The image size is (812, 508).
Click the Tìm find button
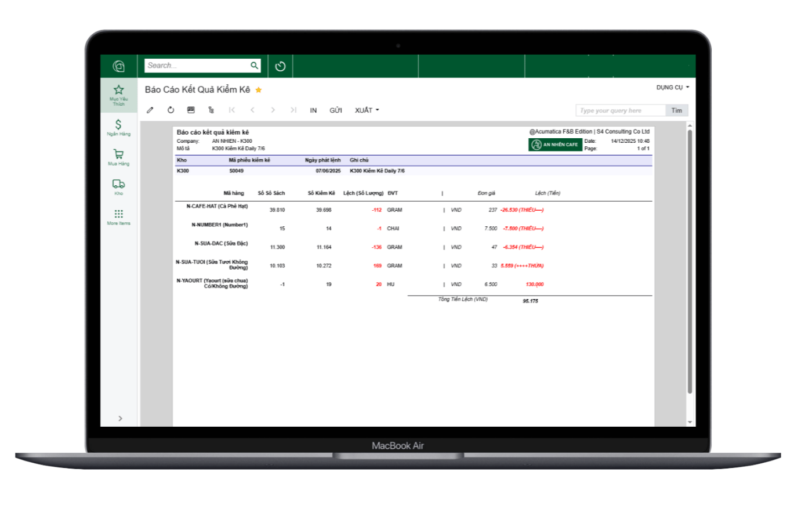tap(677, 110)
